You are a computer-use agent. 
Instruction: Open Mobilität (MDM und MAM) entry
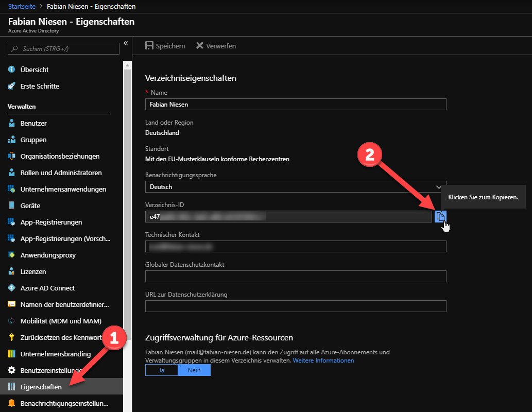[61, 321]
